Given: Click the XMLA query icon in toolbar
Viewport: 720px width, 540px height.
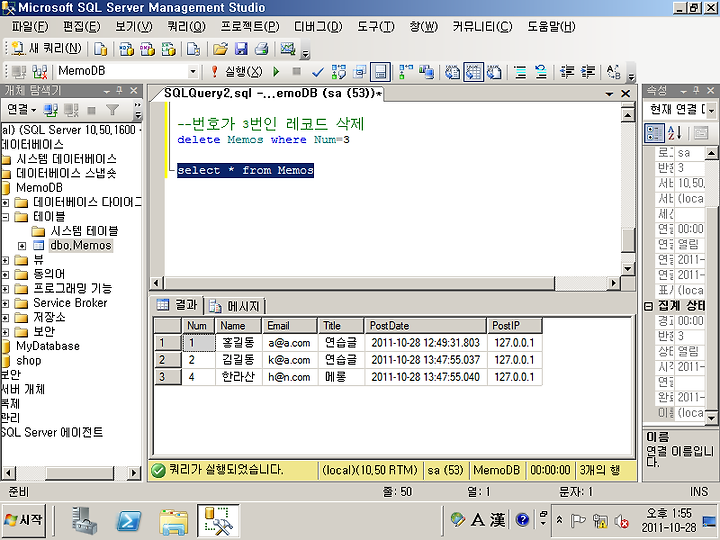Looking at the screenshot, I should (168, 49).
